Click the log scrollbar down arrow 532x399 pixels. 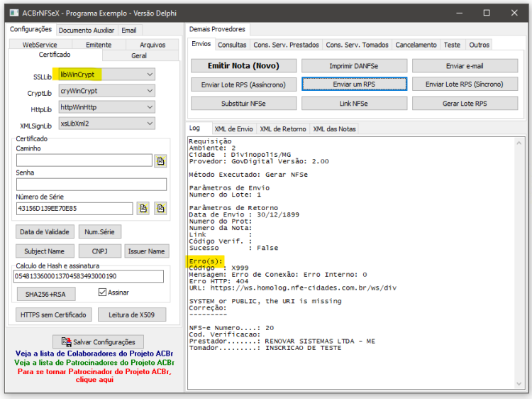(x=519, y=383)
